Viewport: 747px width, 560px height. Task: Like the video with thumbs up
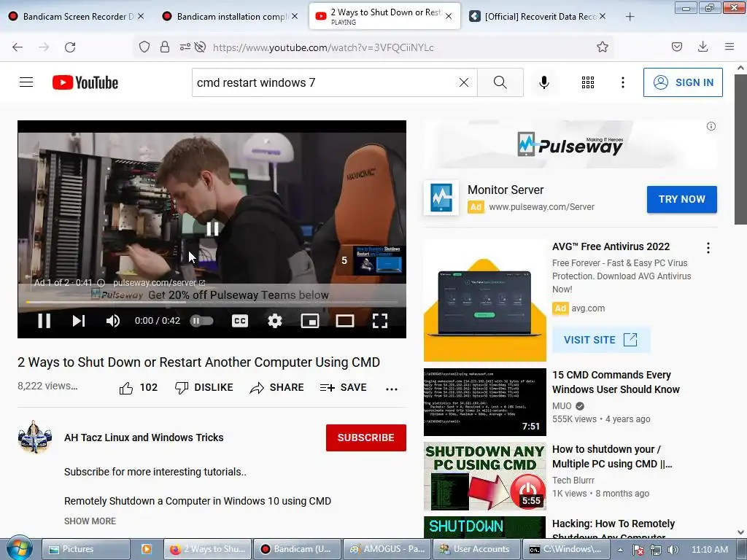point(138,388)
